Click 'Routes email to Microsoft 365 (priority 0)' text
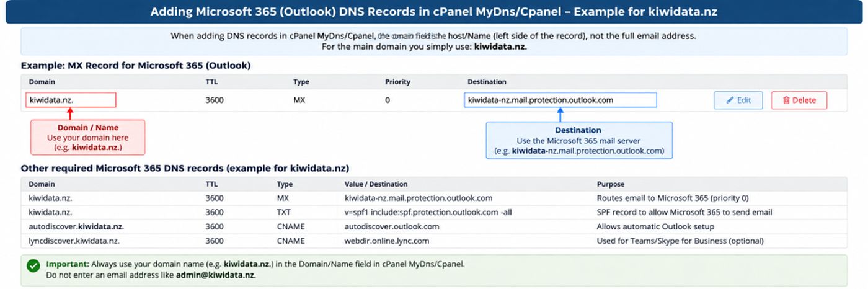 pos(673,198)
